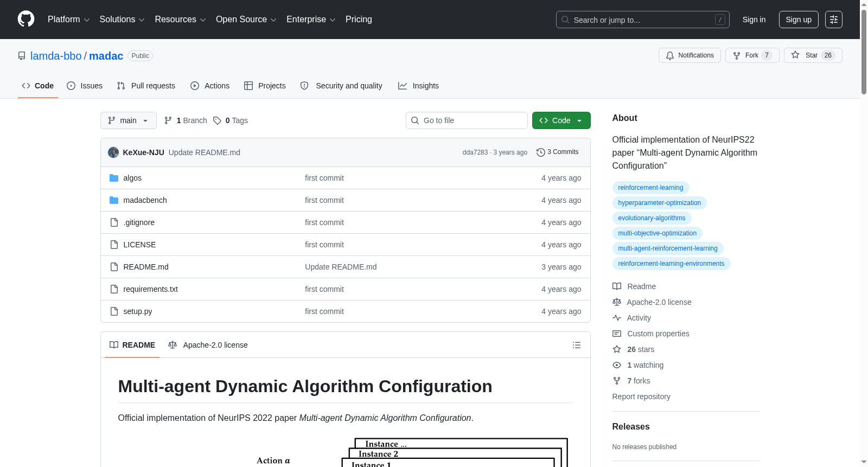
Task: Click the KeXue-NJU avatar
Action: tap(113, 152)
